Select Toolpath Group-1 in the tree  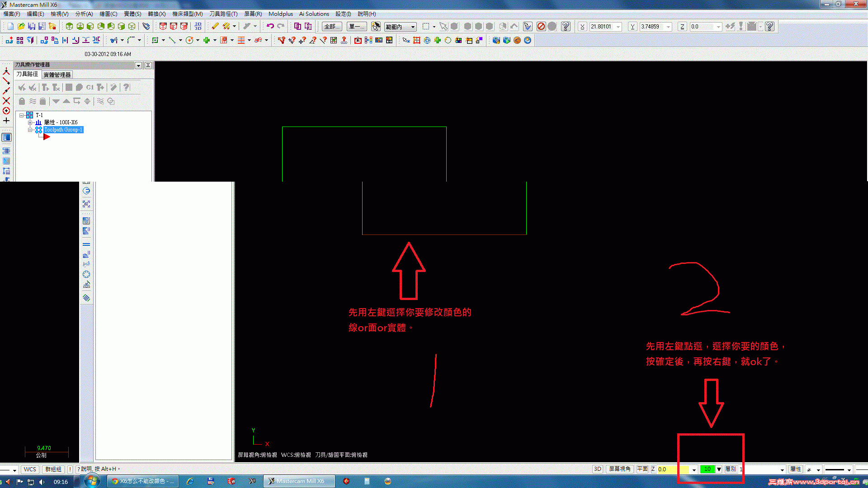pyautogui.click(x=63, y=130)
